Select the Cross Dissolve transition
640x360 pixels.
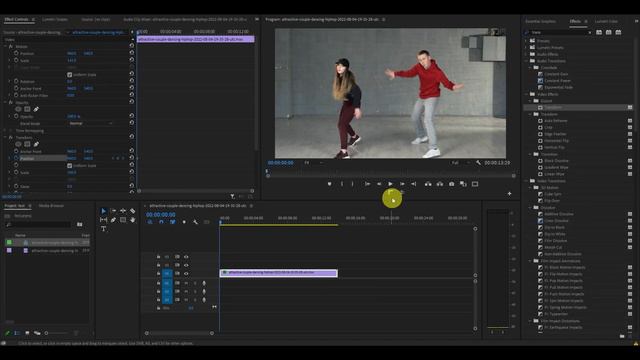[556, 221]
